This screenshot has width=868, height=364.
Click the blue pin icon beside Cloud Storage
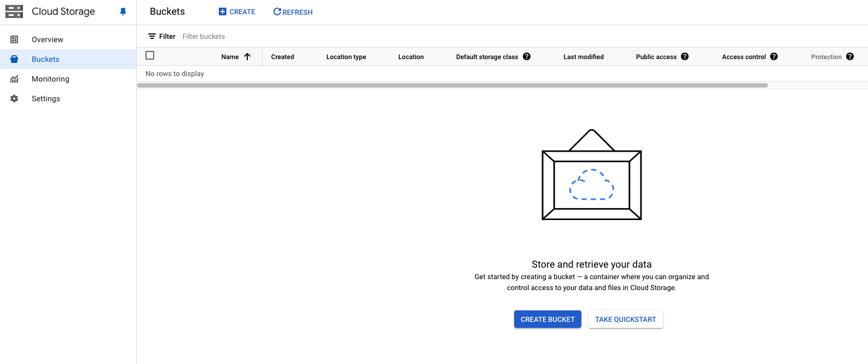(x=123, y=12)
